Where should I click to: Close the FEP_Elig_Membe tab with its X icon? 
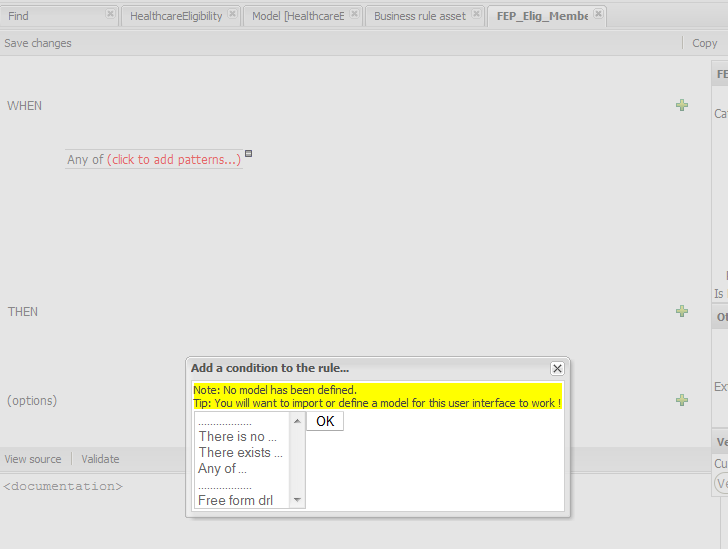tap(598, 14)
